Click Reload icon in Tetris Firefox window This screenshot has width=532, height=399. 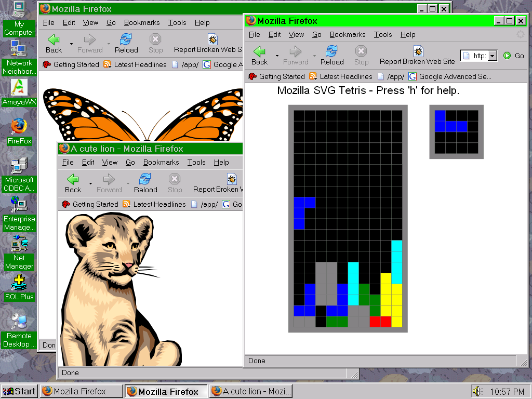coord(331,51)
